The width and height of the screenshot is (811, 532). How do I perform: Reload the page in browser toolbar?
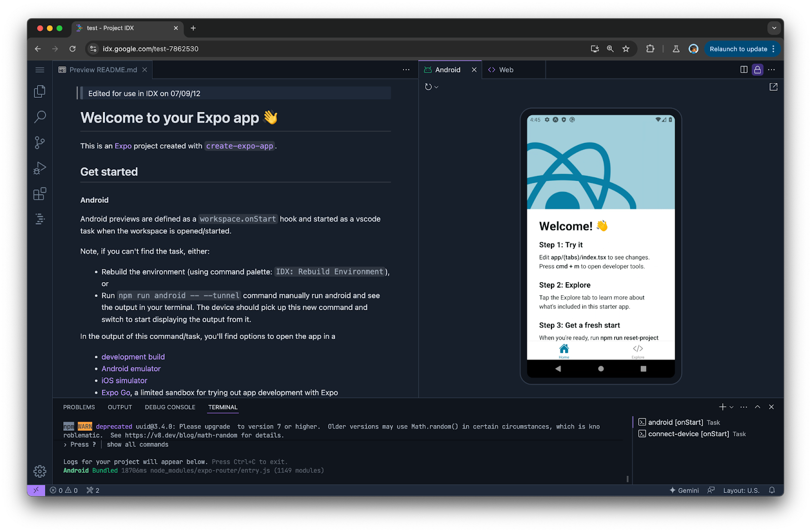(x=72, y=49)
